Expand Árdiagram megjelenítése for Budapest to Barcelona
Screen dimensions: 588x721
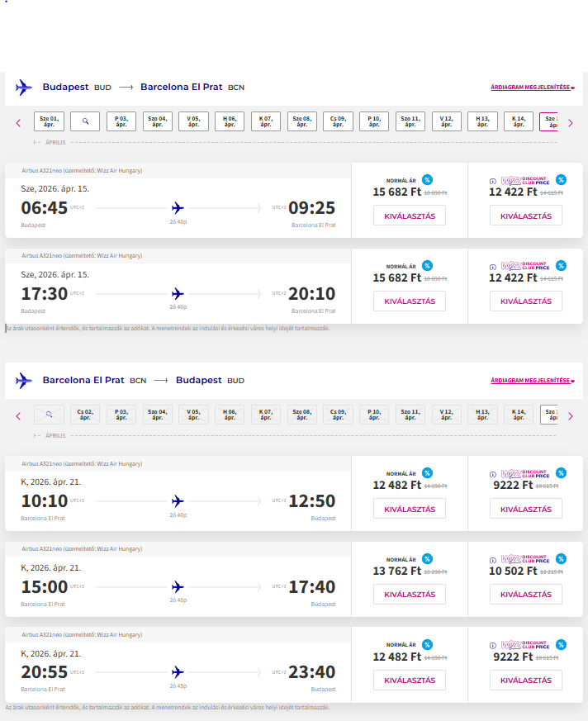click(533, 88)
